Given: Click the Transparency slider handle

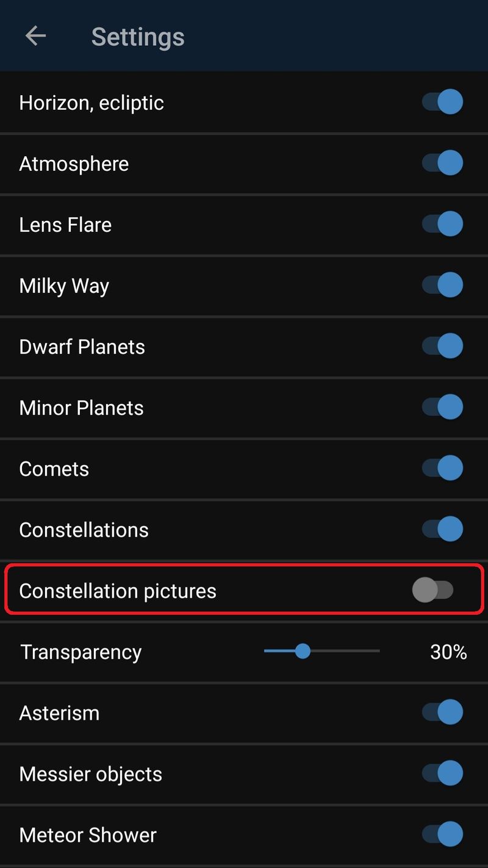Looking at the screenshot, I should 303,651.
